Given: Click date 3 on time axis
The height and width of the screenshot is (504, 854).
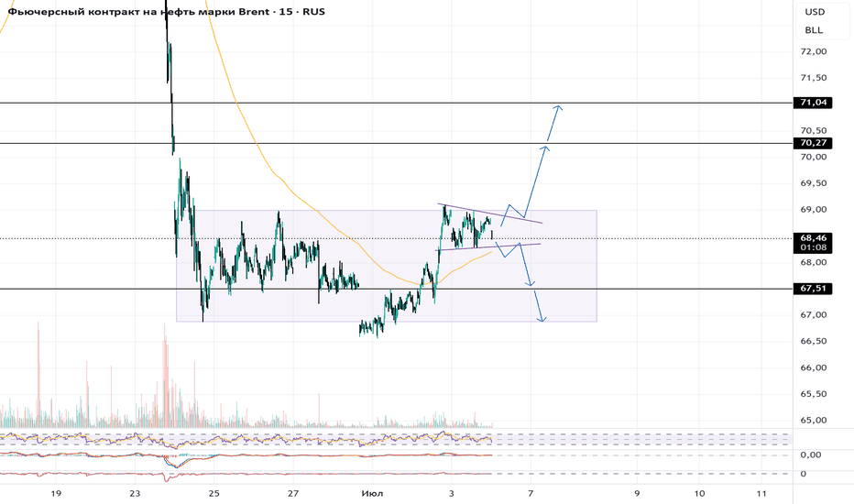Looking at the screenshot, I should [451, 493].
